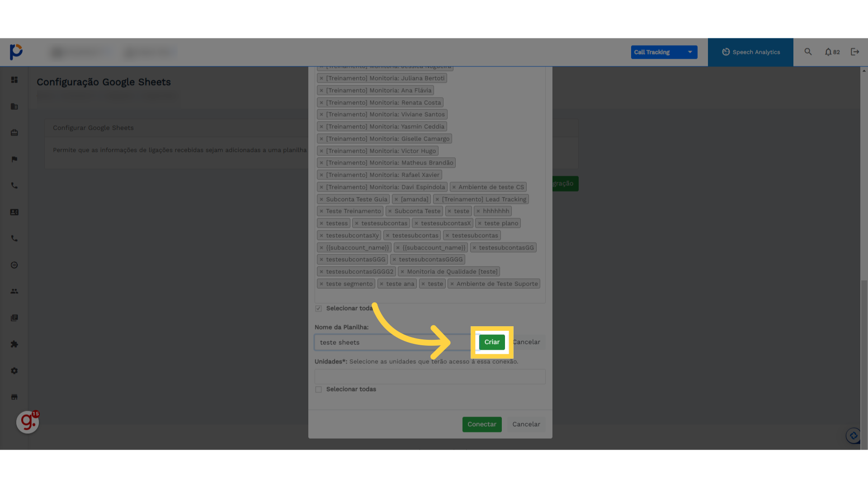Switch to Speech Analytics

(750, 52)
